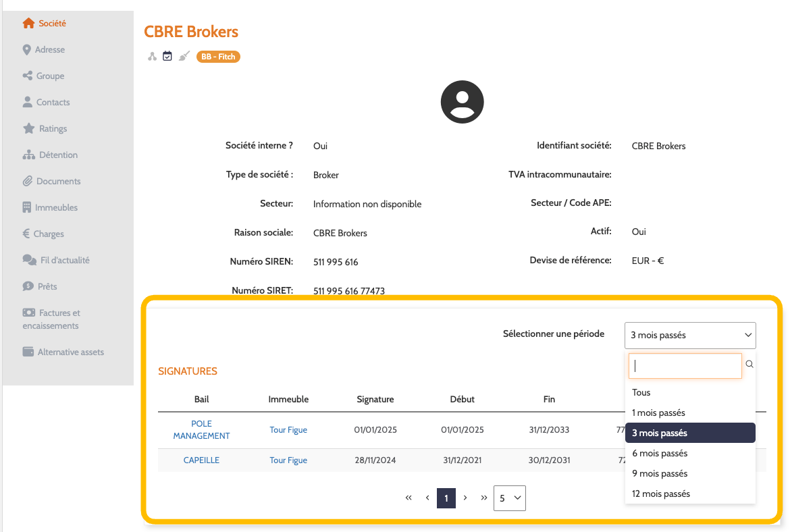Open the POLE MANAGEMENT lease link
The image size is (790, 532).
point(201,430)
